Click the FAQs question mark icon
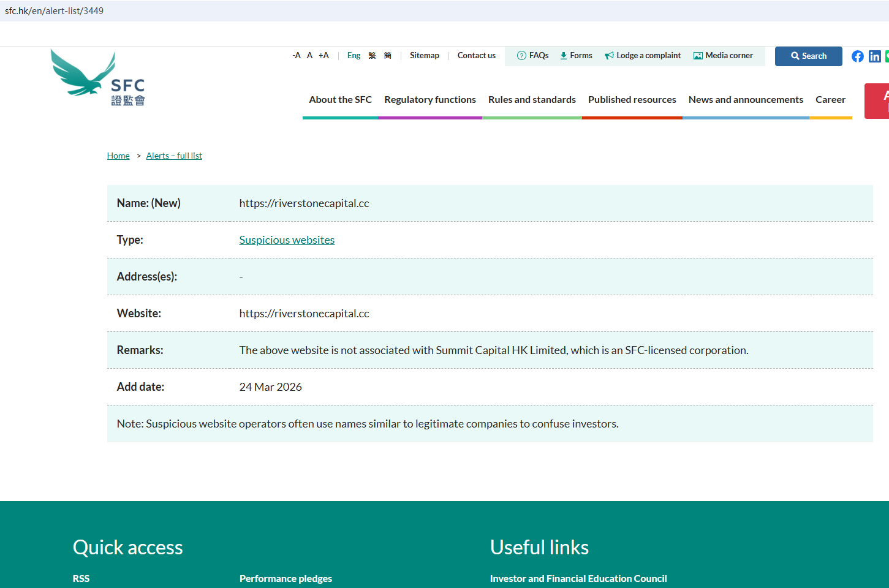Image resolution: width=889 pixels, height=588 pixels. pos(521,56)
